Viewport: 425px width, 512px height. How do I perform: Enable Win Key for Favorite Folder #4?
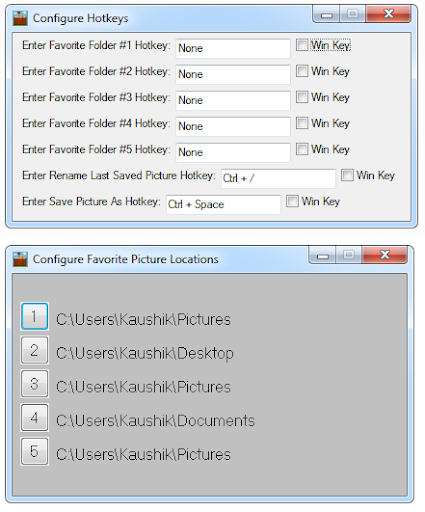click(x=302, y=123)
